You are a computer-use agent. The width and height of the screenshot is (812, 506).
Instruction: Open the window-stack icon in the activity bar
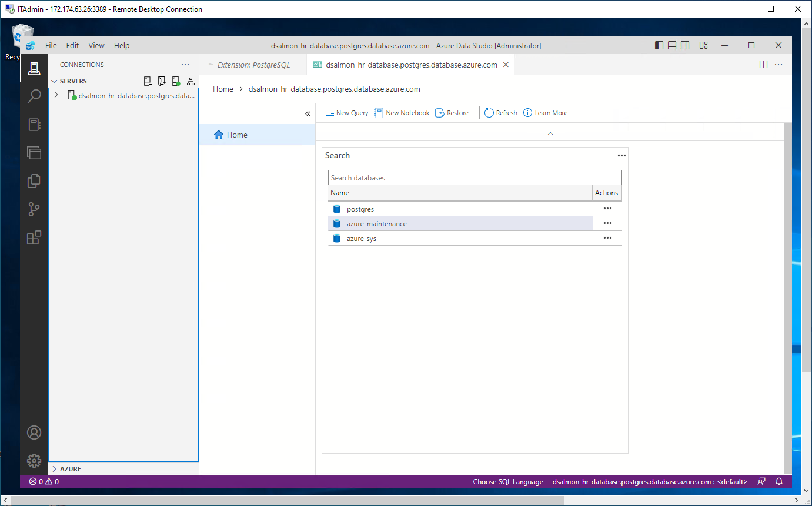coord(34,153)
